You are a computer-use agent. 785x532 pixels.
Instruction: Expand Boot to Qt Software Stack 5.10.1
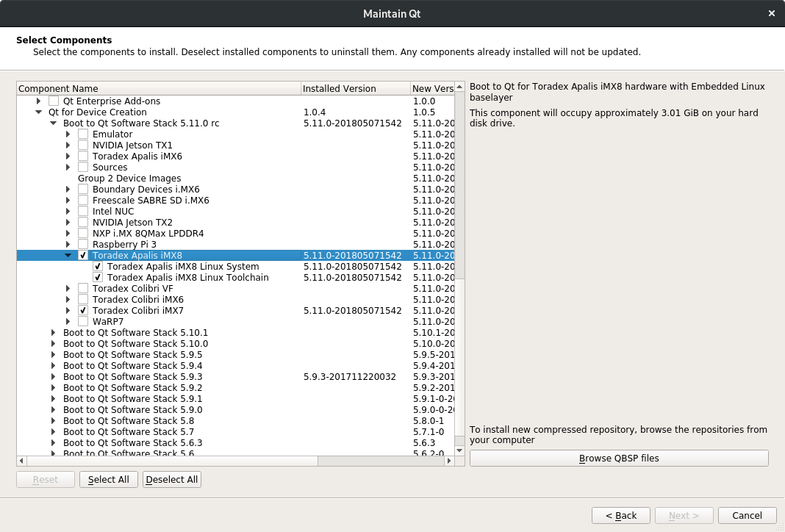(53, 332)
